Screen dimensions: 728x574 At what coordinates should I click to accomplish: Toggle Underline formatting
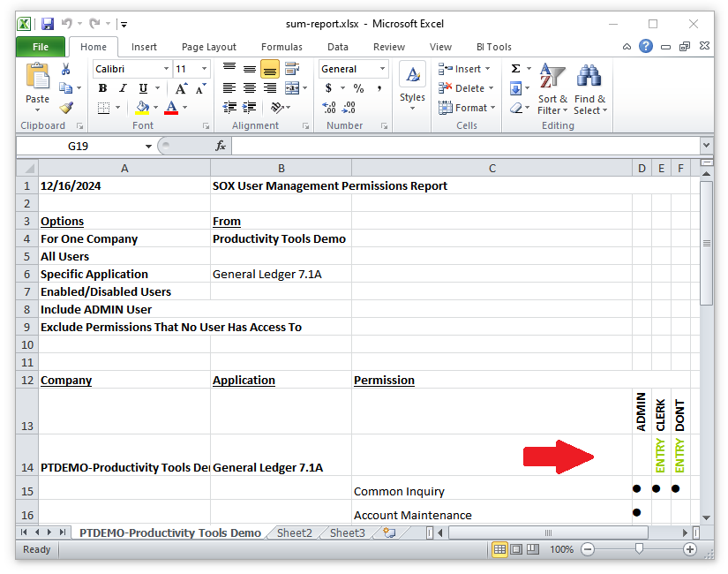tap(143, 88)
